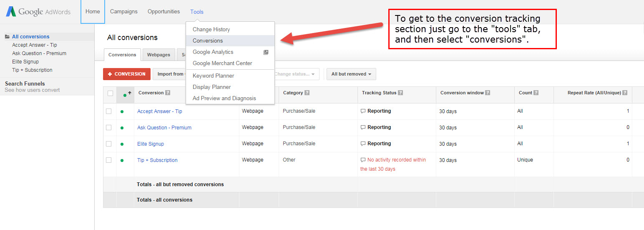
Task: Select Google Analytics from Tools menu
Action: [x=230, y=52]
